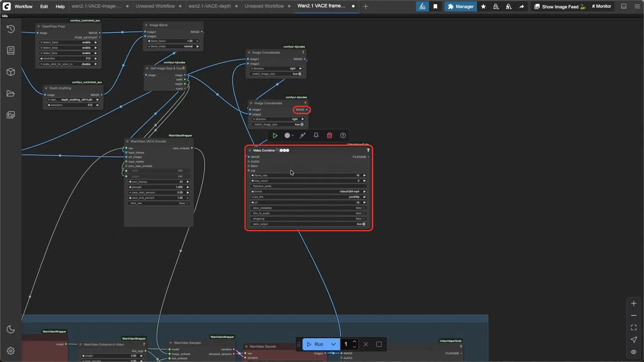Image resolution: width=644 pixels, height=362 pixels.
Task: Click fit view icon in canvas controls
Action: (634, 328)
